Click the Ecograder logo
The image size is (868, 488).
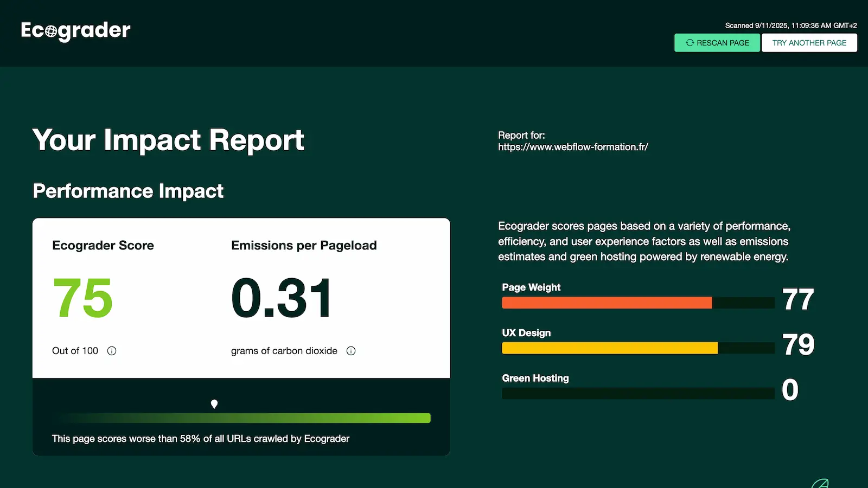coord(75,30)
